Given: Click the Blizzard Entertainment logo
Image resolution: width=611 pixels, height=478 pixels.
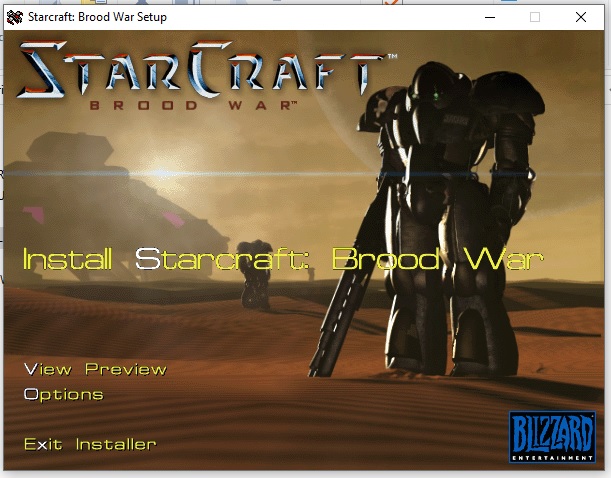Looking at the screenshot, I should [553, 437].
